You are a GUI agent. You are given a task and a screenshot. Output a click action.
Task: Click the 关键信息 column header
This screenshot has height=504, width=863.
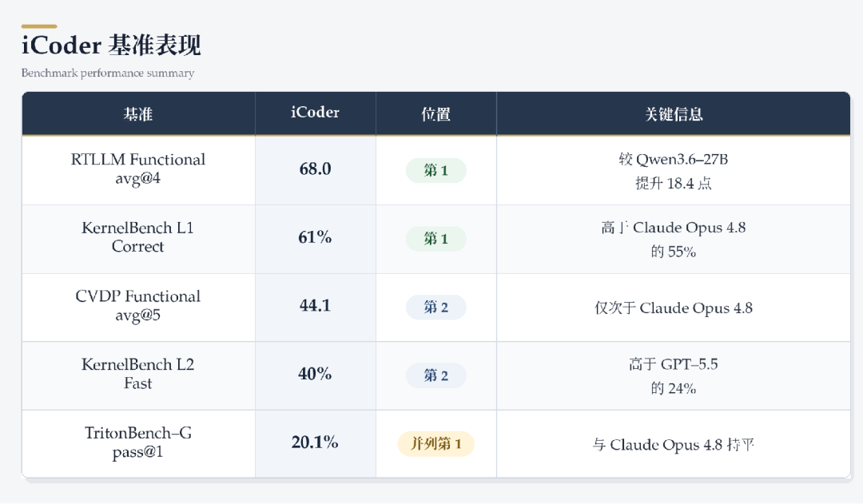pyautogui.click(x=674, y=114)
